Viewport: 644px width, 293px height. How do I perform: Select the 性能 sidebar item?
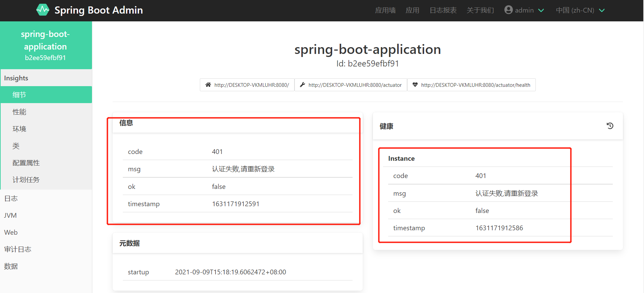click(46, 112)
